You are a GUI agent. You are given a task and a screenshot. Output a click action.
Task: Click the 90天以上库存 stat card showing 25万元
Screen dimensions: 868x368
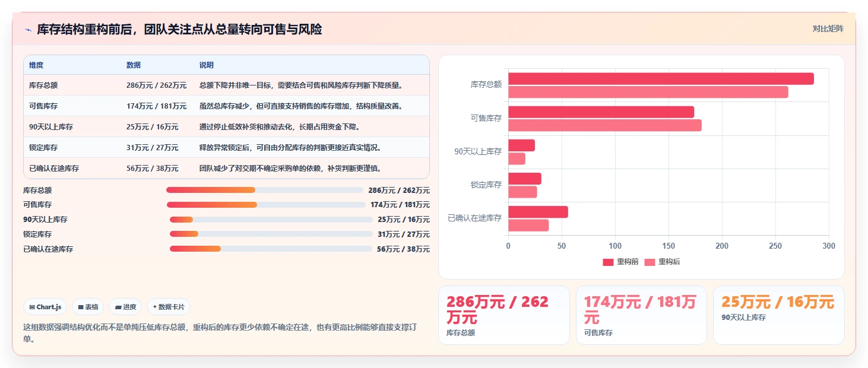[778, 315]
